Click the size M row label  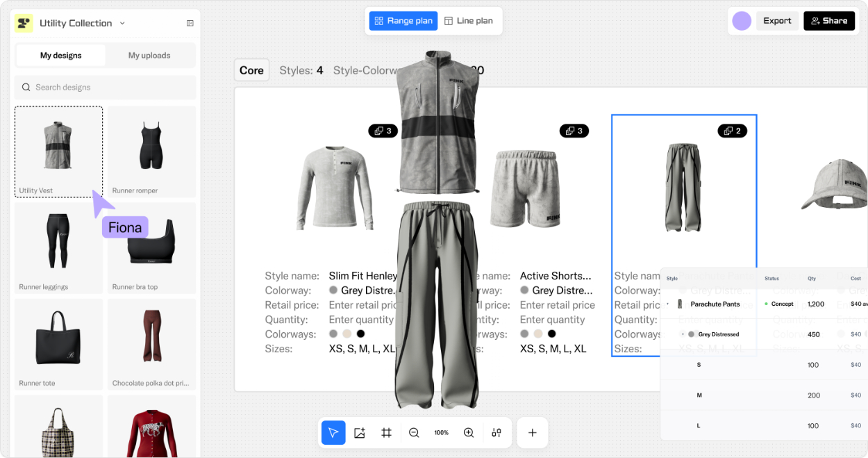(x=699, y=395)
